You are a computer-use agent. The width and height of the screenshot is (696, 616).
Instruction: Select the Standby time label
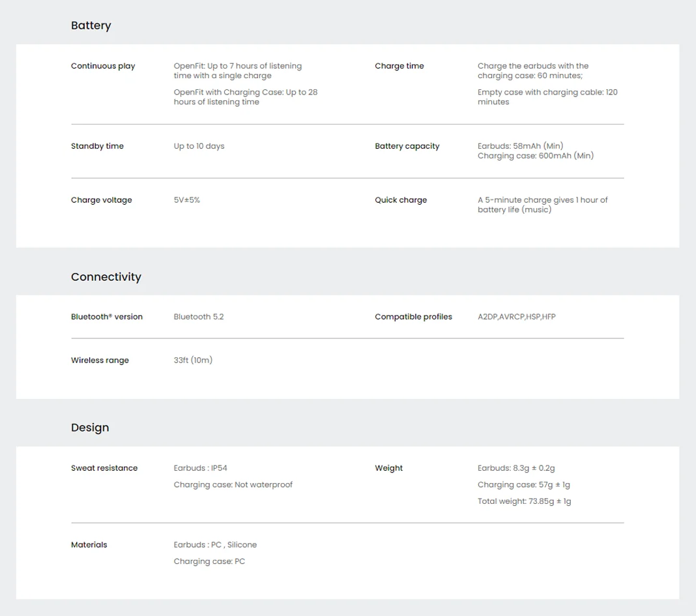pos(97,146)
